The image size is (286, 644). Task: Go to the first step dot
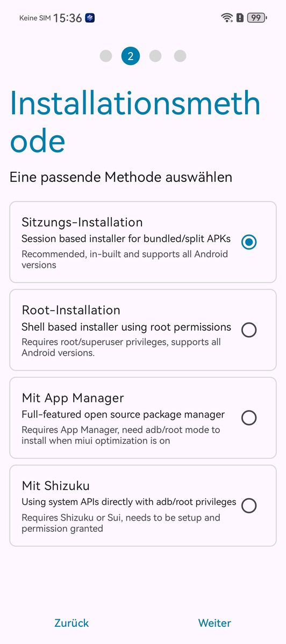106,56
